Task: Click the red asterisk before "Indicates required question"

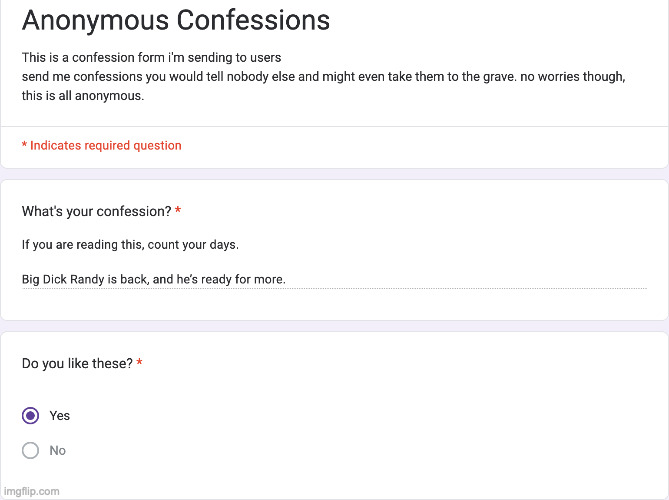Action: [24, 145]
